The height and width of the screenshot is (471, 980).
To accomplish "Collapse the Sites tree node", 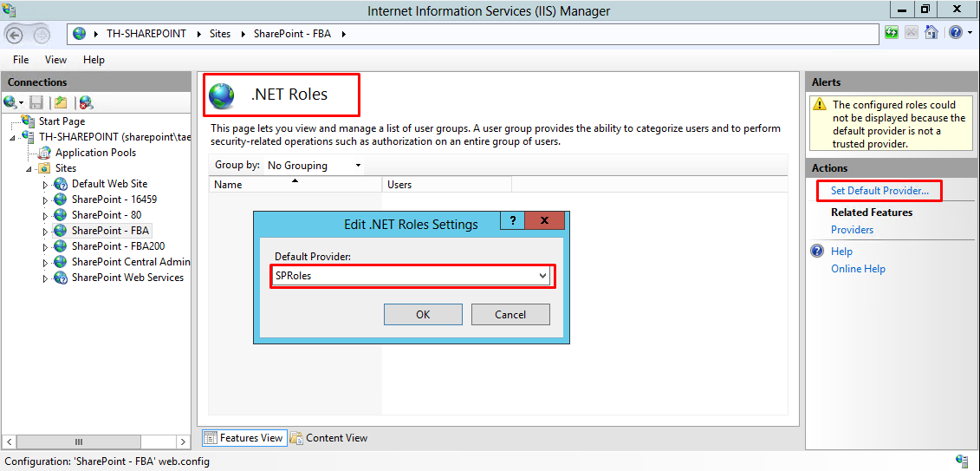I will click(x=29, y=169).
